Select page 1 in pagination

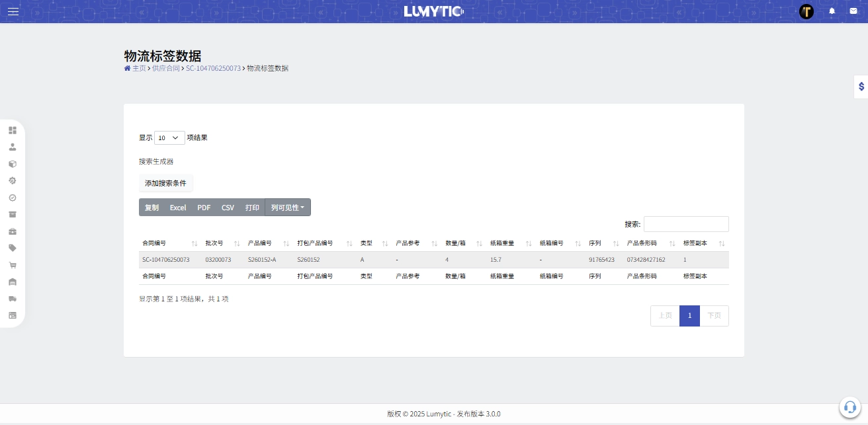pyautogui.click(x=689, y=316)
